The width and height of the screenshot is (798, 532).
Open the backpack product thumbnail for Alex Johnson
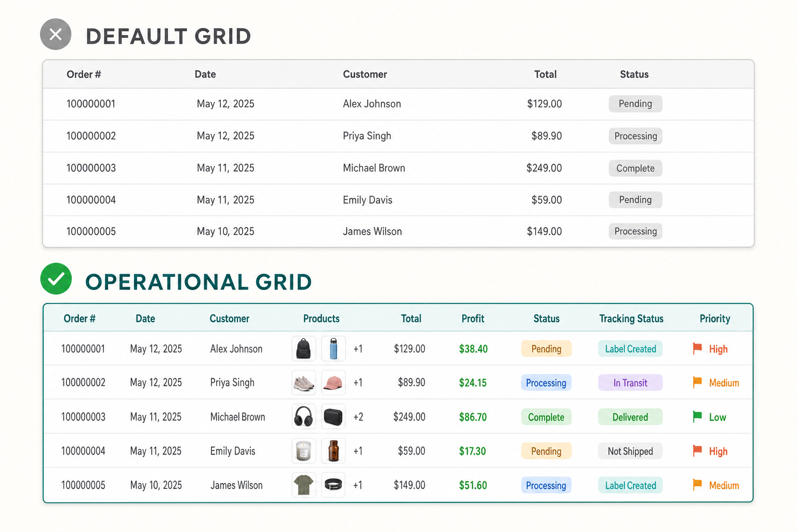[303, 349]
